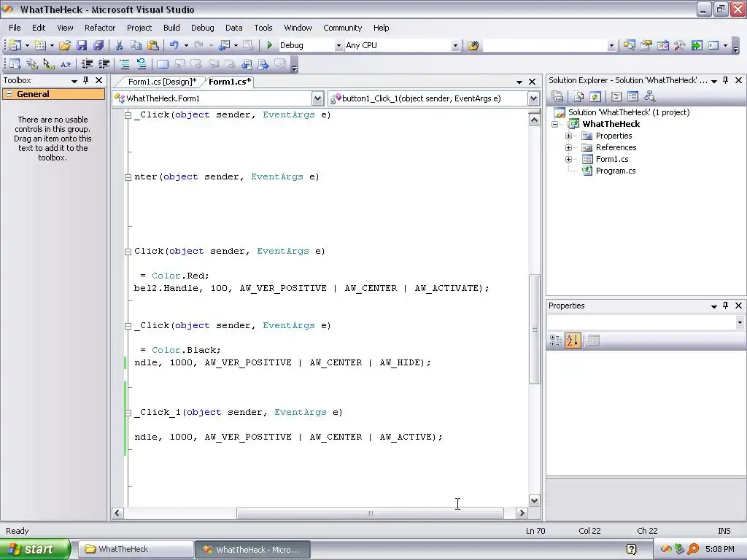Click the editor scroll down arrow
The height and width of the screenshot is (560, 747).
535,500
